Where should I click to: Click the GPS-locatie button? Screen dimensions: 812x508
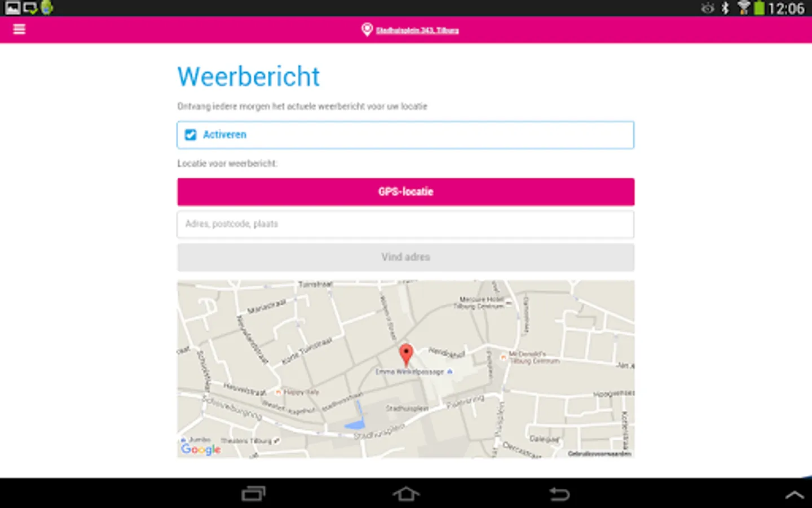405,192
